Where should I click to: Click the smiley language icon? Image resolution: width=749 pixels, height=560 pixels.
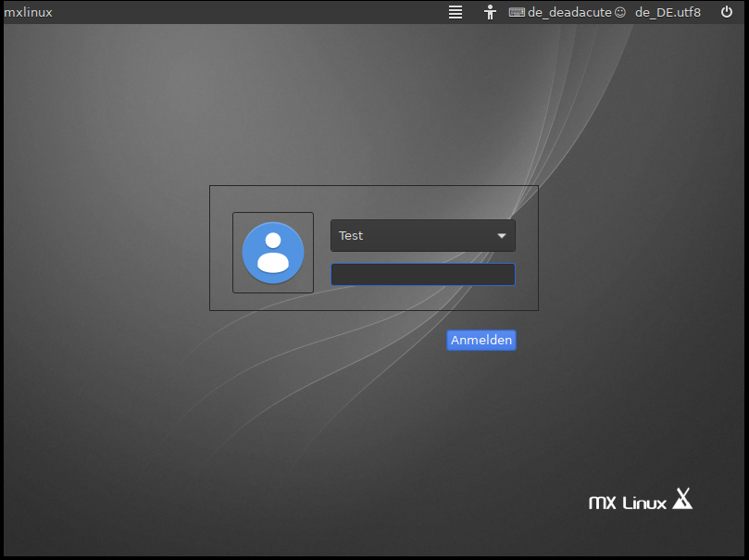click(620, 12)
